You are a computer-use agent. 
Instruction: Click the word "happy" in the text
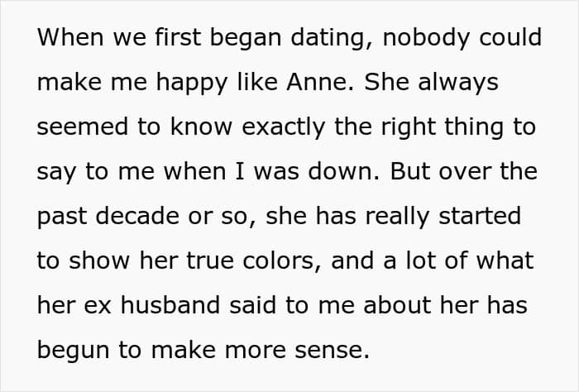(x=192, y=83)
